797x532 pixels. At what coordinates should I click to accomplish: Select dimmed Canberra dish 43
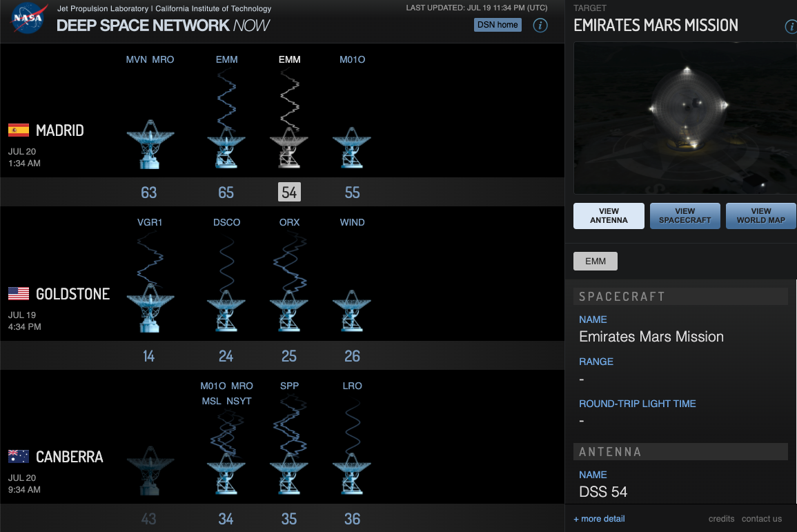(150, 471)
